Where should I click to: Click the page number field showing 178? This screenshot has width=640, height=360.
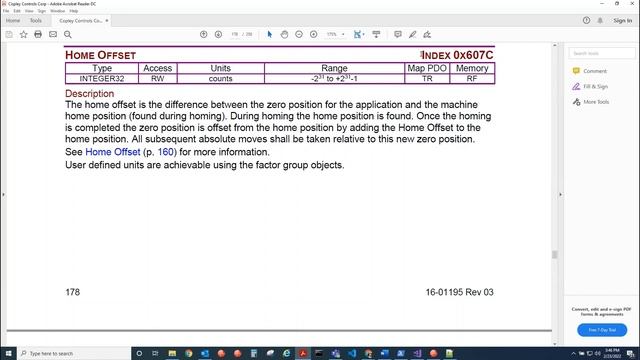[235, 34]
